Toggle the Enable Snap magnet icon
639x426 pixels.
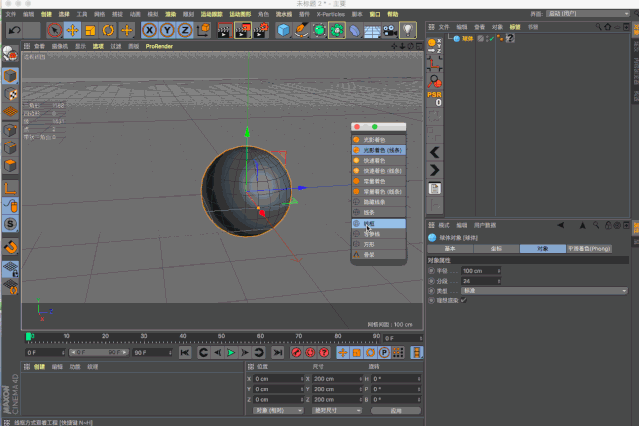11,247
